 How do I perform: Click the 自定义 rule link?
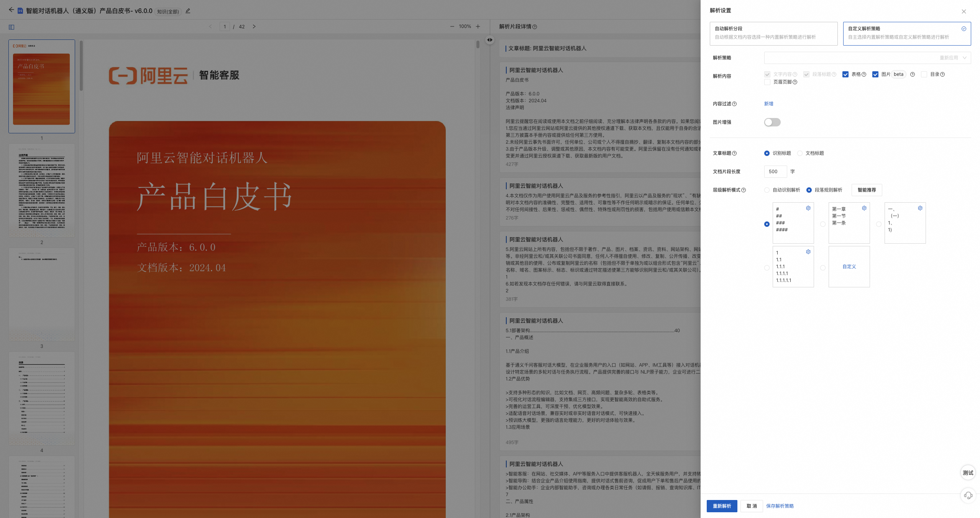pos(849,267)
